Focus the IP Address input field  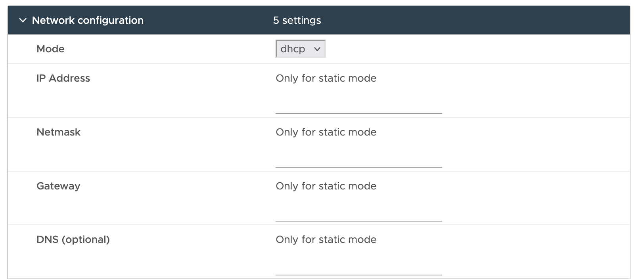(358, 105)
